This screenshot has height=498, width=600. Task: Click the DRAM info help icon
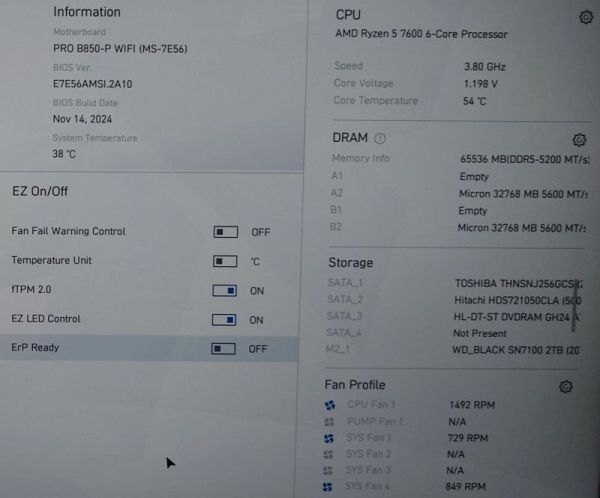380,139
